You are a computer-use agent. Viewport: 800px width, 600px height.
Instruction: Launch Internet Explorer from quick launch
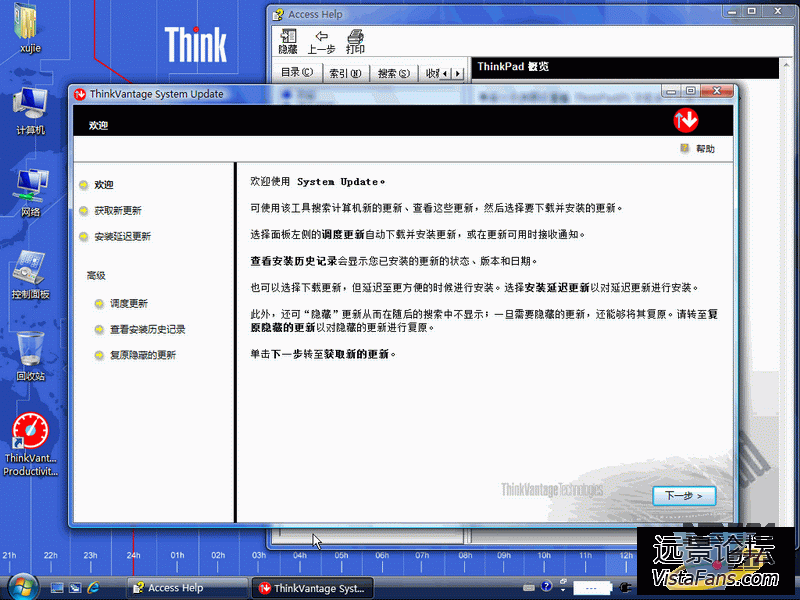[93, 587]
